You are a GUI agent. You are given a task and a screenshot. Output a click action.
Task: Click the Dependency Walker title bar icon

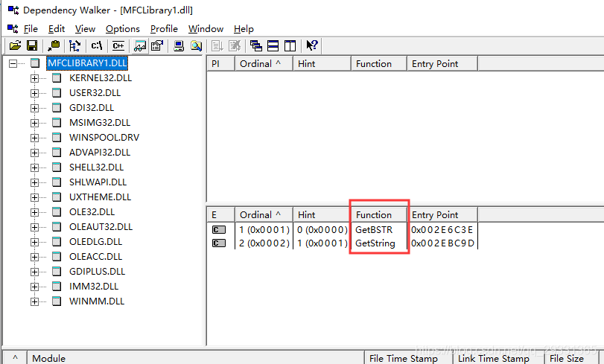13,10
